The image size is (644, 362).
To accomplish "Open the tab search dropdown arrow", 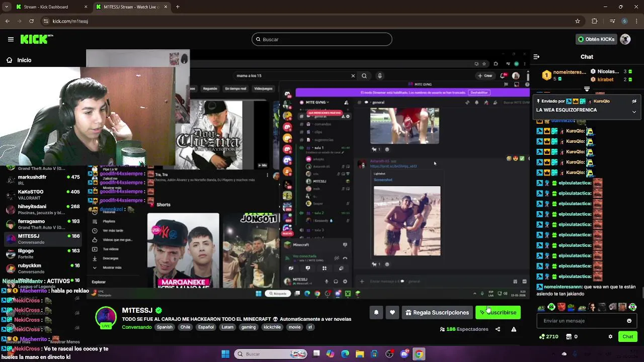I will pos(6,7).
